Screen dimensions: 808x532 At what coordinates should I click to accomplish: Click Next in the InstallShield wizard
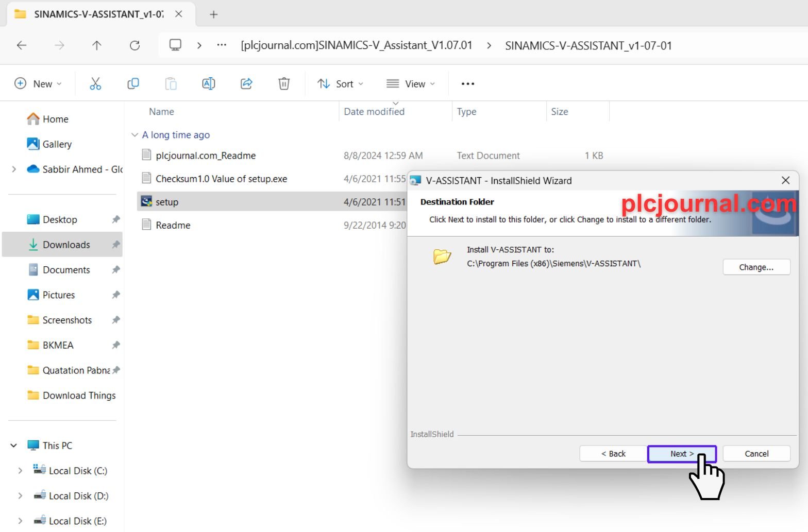[x=682, y=454]
